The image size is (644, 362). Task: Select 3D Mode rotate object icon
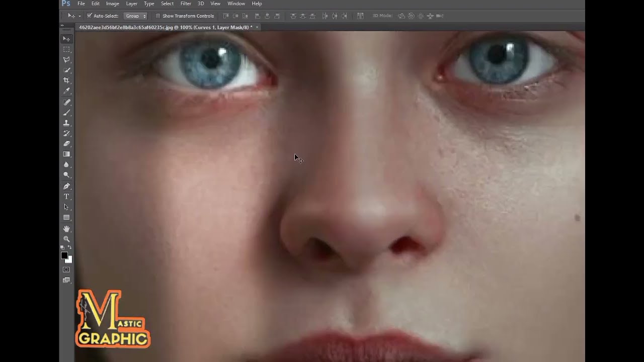pyautogui.click(x=401, y=16)
